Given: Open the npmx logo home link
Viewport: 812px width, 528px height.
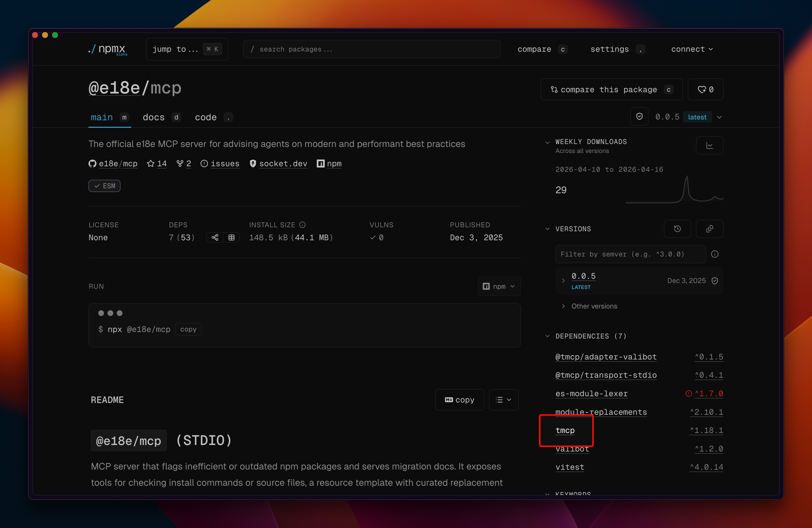Looking at the screenshot, I should click(107, 49).
